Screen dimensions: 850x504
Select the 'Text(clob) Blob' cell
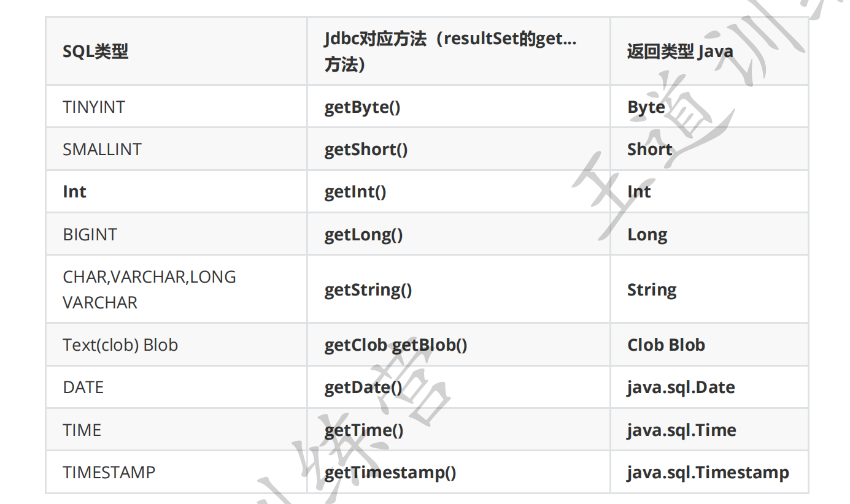click(176, 345)
